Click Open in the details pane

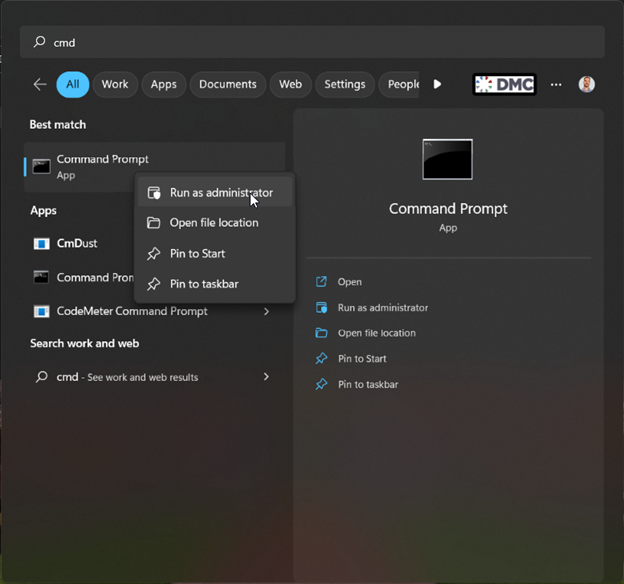pyautogui.click(x=350, y=282)
